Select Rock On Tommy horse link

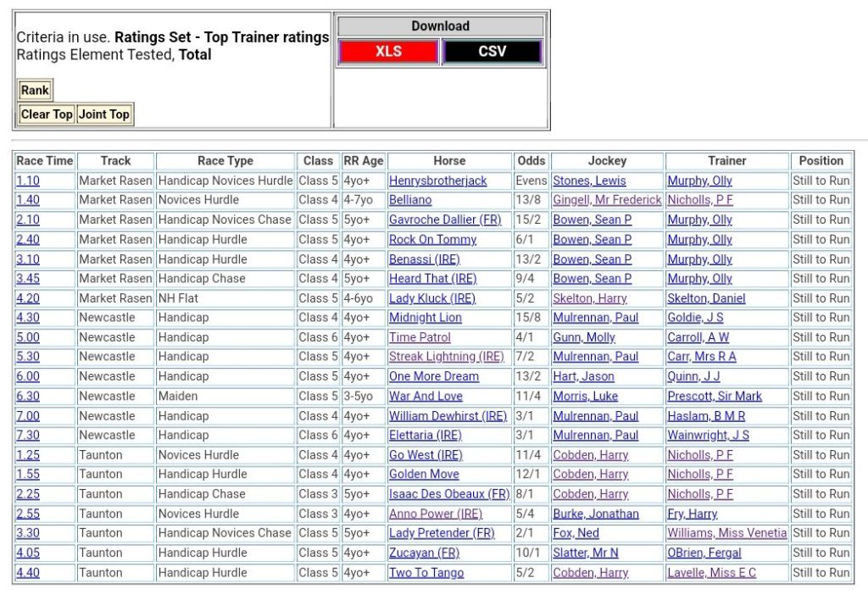tap(432, 239)
